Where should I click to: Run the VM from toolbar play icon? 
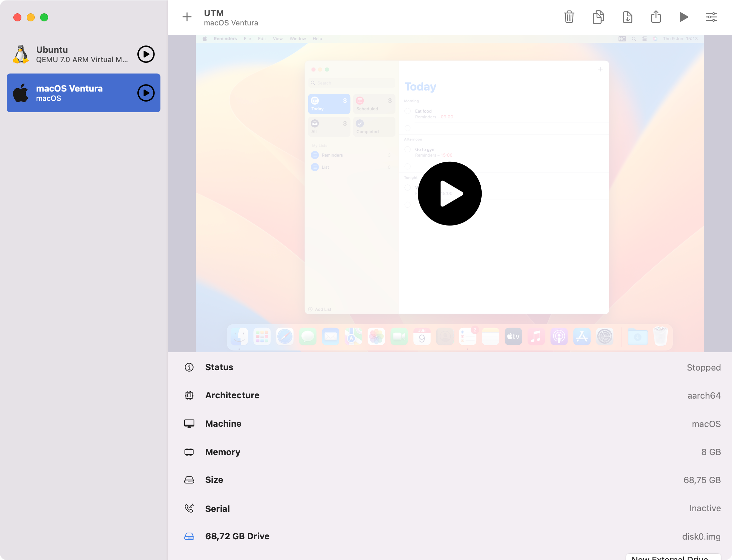[x=684, y=17]
